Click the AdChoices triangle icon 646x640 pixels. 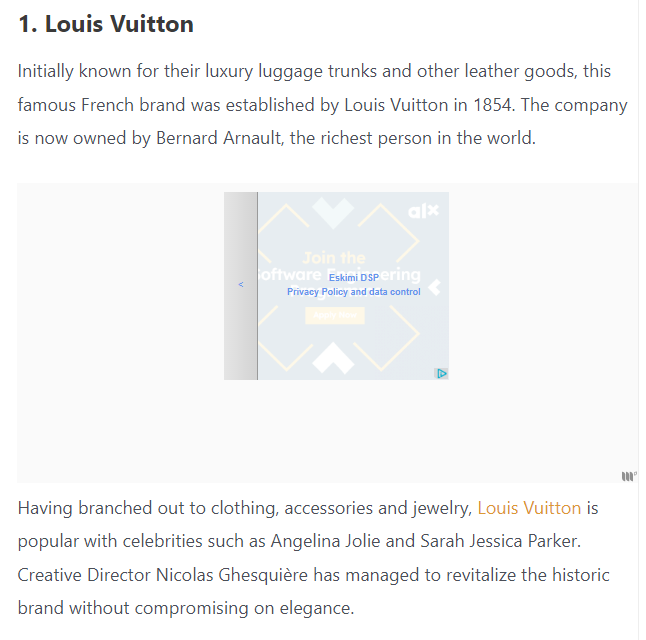click(x=441, y=373)
